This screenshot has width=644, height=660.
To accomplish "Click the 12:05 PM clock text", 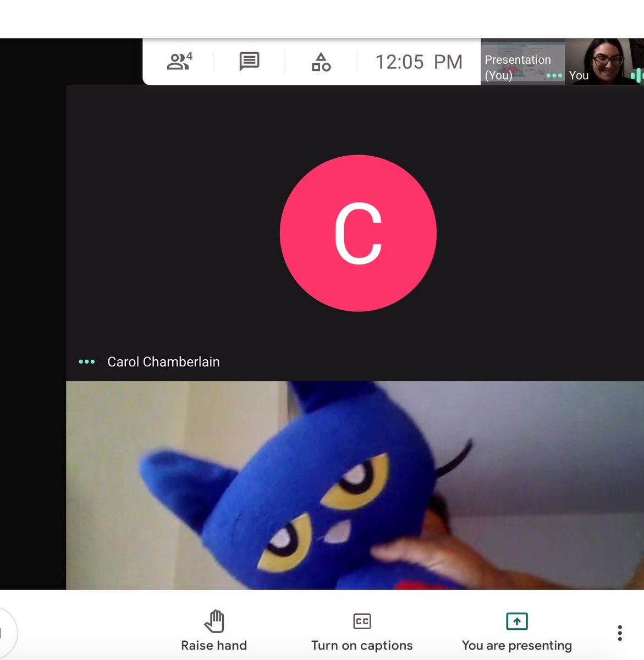I will click(419, 62).
